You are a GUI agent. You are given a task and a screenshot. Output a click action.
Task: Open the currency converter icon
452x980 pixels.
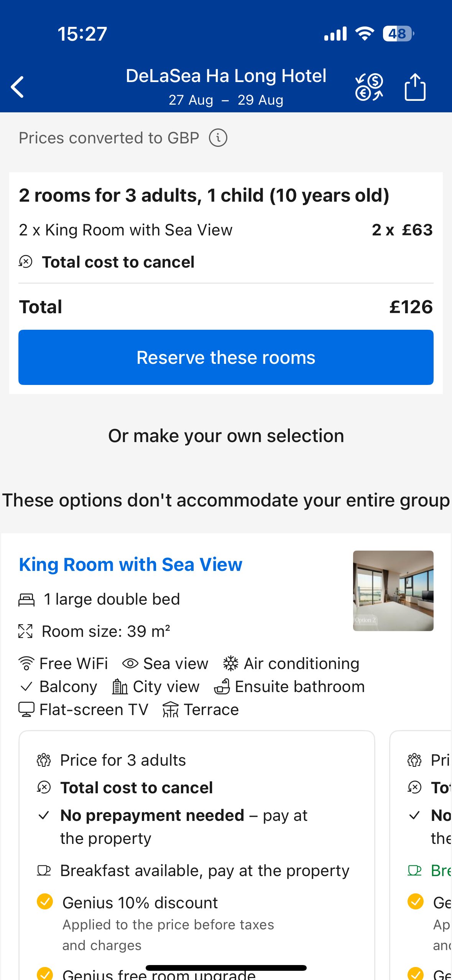pyautogui.click(x=369, y=87)
